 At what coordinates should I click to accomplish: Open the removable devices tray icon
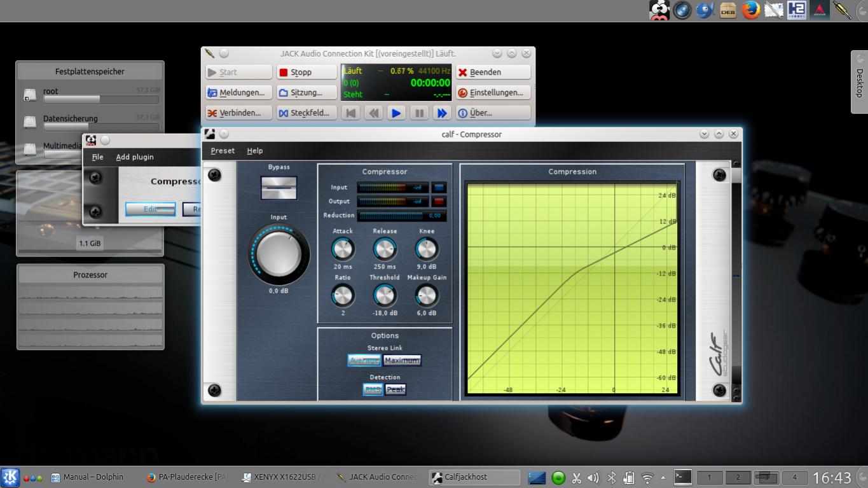[629, 477]
